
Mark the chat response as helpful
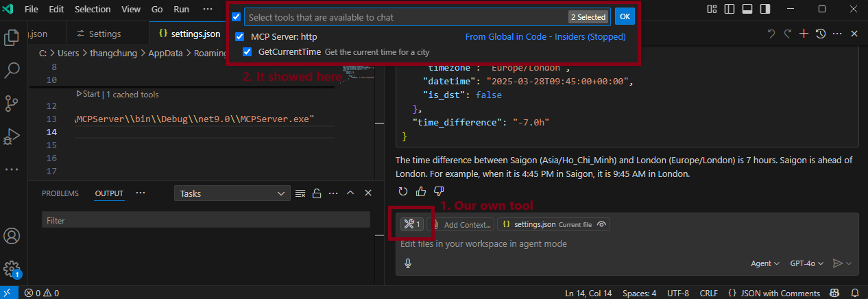tap(421, 191)
